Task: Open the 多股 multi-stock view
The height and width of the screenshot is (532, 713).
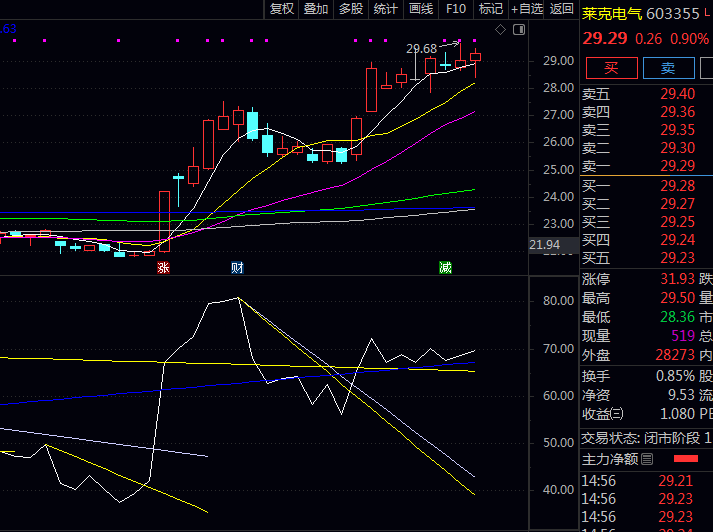Action: coord(351,9)
